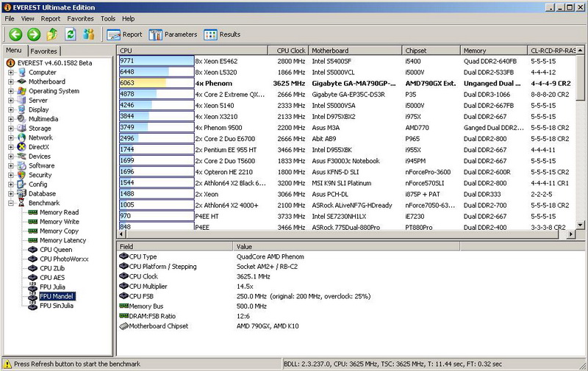
Task: Click the green Back arrow icon
Action: (x=15, y=35)
